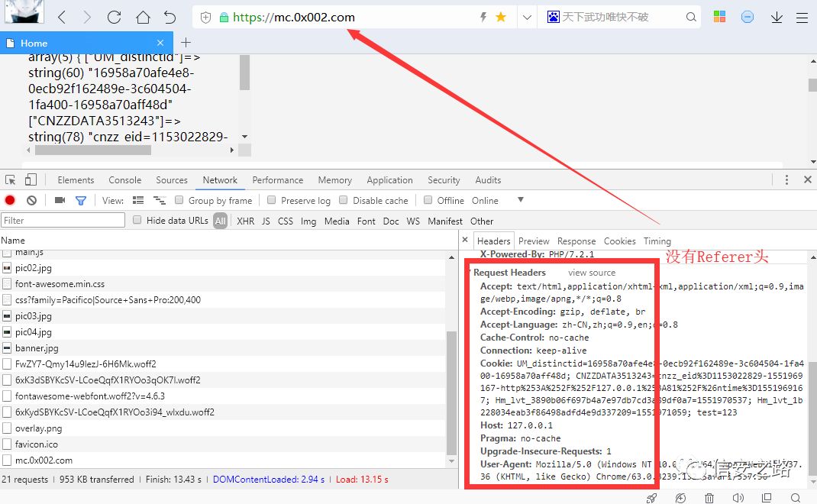This screenshot has height=504, width=817.
Task: Filter requests by WS
Action: 413,221
